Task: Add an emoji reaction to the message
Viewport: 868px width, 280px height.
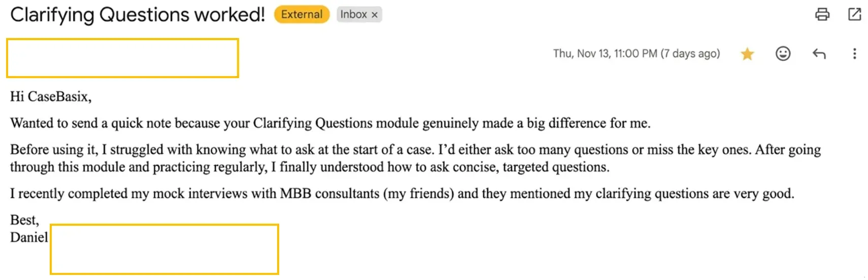Action: pos(783,54)
